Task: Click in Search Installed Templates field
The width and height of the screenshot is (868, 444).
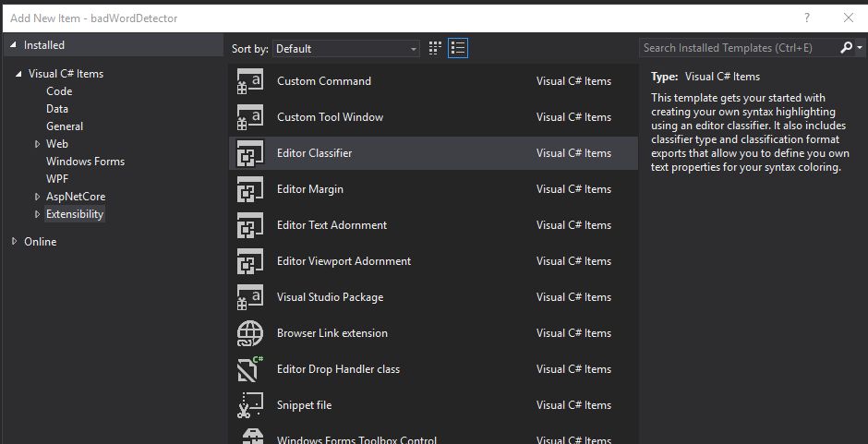Action: 739,48
